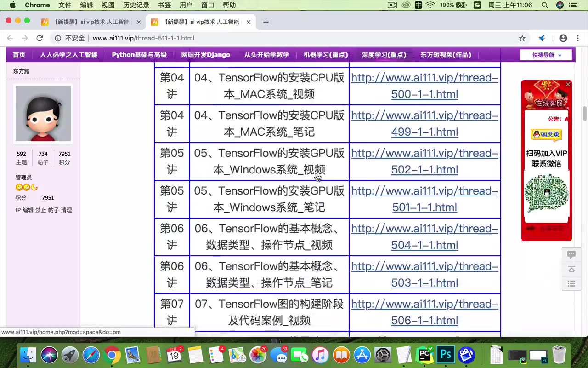Open the 书签 menu in menu bar
588x368 pixels.
click(x=164, y=5)
